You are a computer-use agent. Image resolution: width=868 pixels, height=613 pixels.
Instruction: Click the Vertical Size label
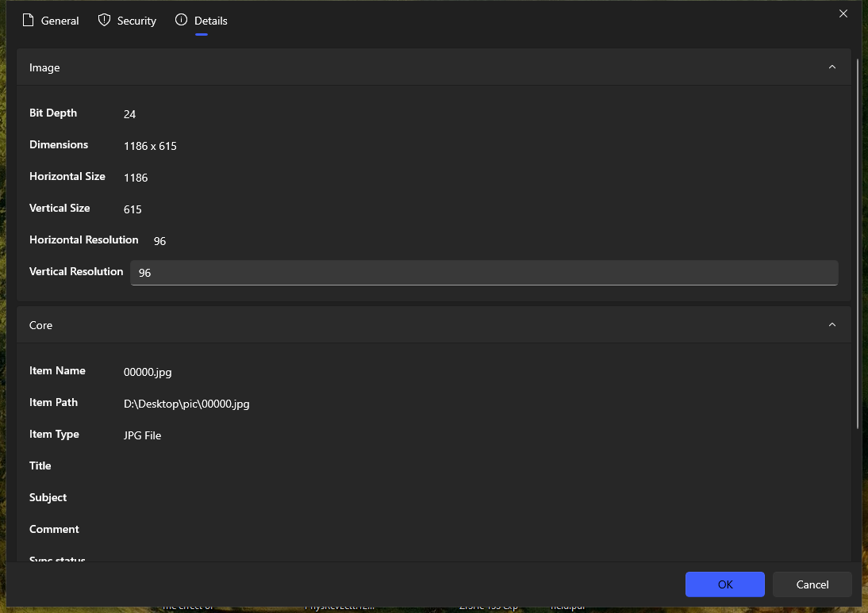pos(60,208)
